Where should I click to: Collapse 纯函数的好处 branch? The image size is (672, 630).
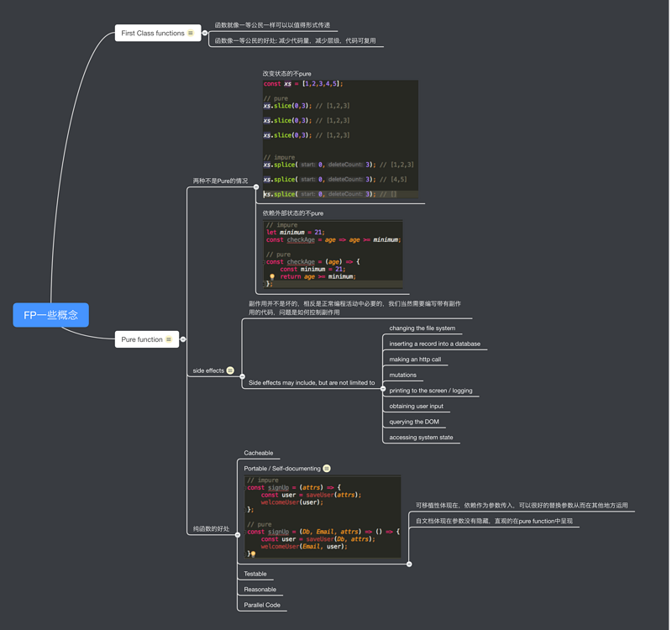238,534
